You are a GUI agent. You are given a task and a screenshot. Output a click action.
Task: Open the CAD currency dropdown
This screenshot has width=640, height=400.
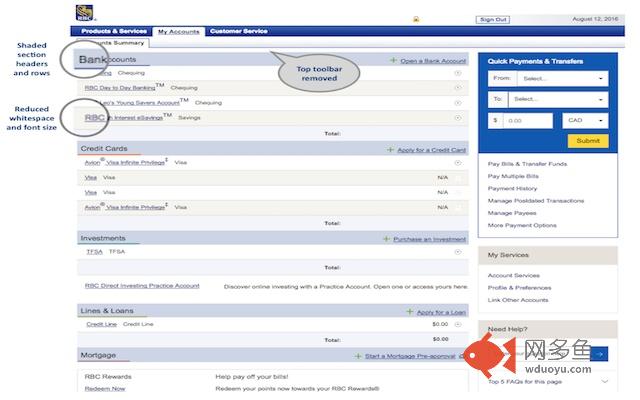click(585, 120)
